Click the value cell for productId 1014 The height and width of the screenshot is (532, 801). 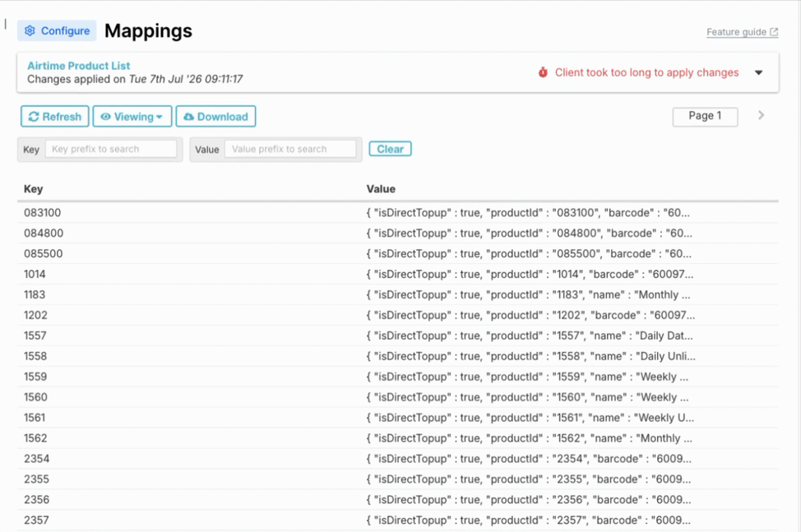[530, 274]
